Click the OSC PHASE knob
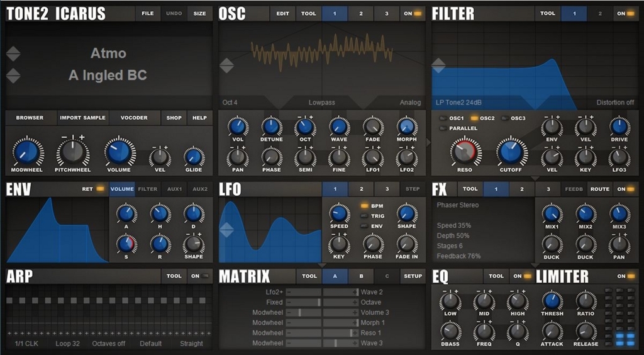Screen dimensions: 644x355 click(272, 157)
